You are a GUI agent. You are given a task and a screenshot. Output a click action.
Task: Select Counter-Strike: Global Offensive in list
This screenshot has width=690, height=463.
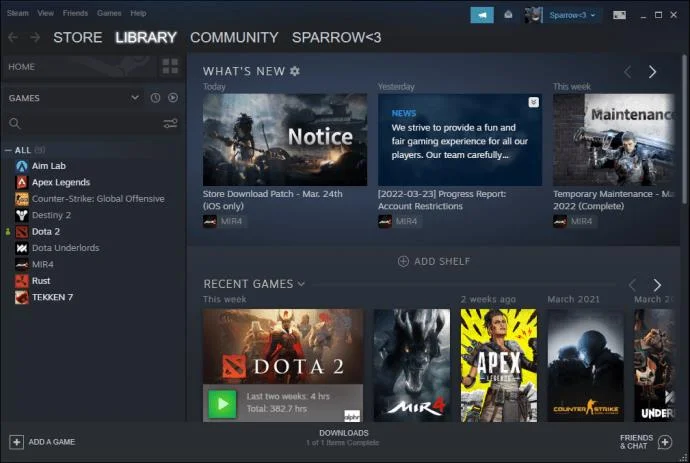(98, 199)
